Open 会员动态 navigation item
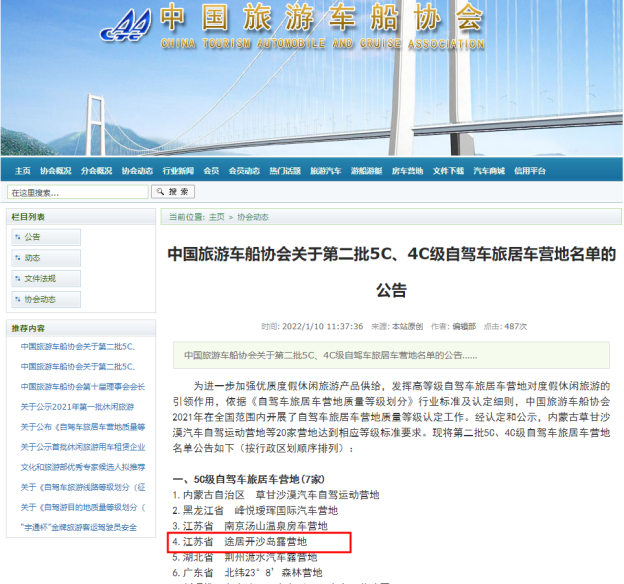Image resolution: width=624 pixels, height=584 pixels. tap(244, 171)
